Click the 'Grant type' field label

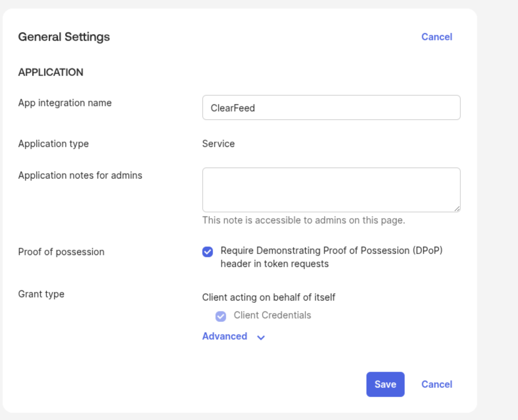coord(41,294)
